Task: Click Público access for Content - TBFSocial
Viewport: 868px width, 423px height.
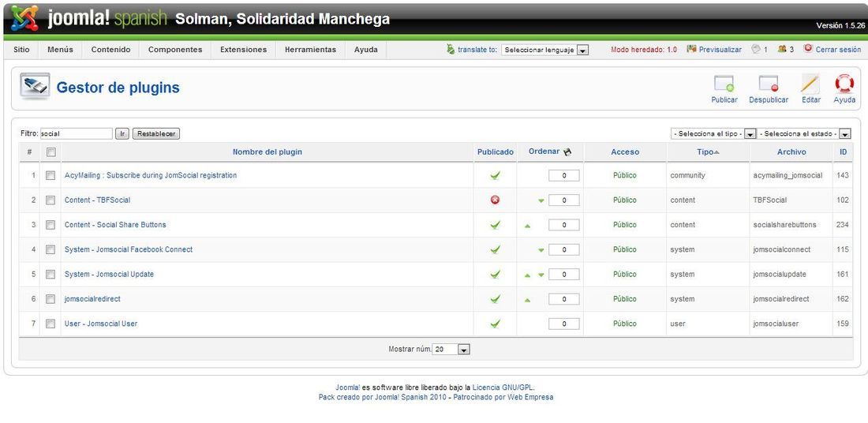Action: coord(625,200)
